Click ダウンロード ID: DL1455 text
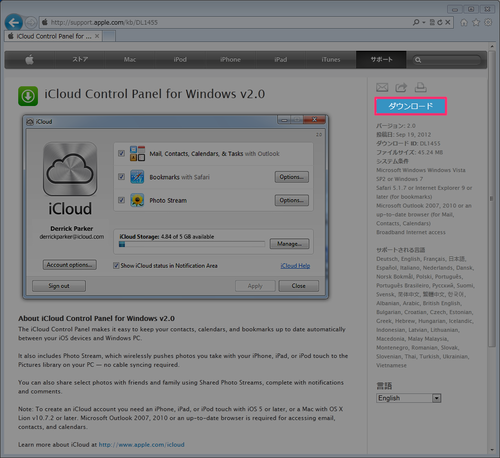500x458 pixels. tap(408, 143)
